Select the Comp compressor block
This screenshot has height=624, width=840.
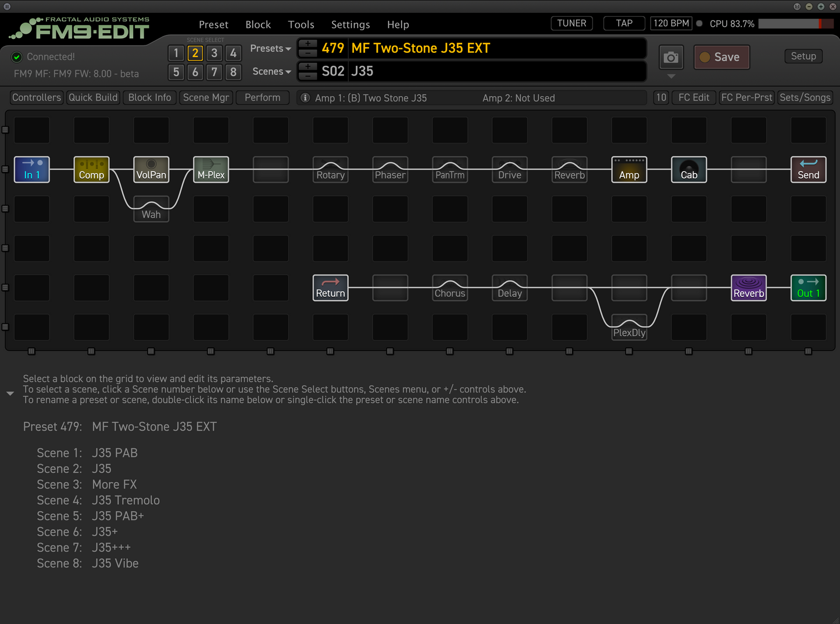tap(91, 169)
